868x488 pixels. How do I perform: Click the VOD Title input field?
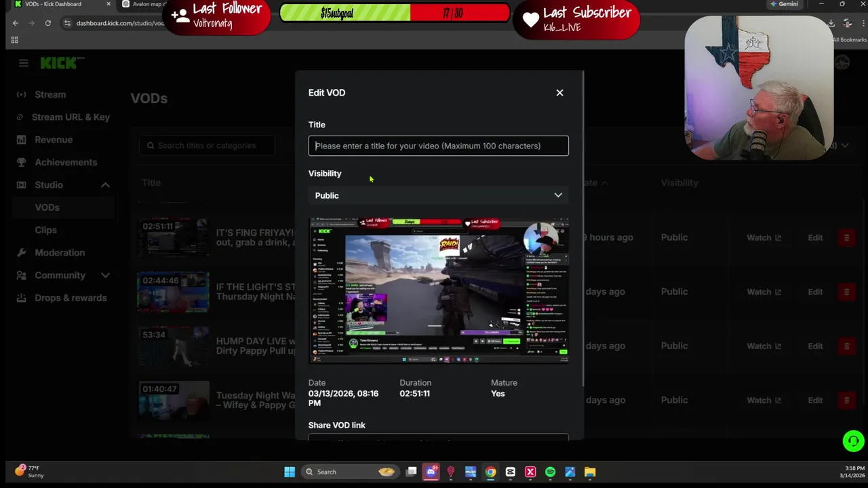pyautogui.click(x=438, y=146)
